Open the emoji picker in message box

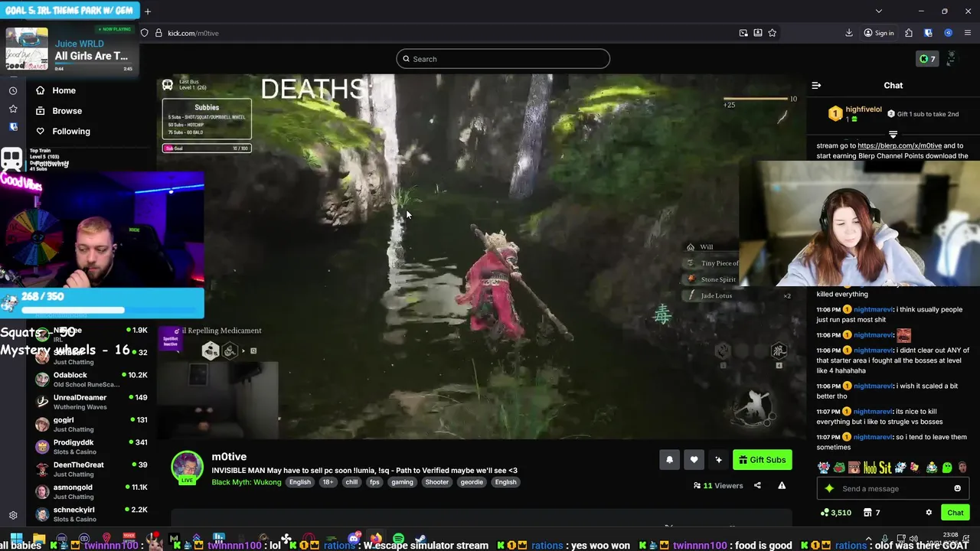[x=957, y=488]
